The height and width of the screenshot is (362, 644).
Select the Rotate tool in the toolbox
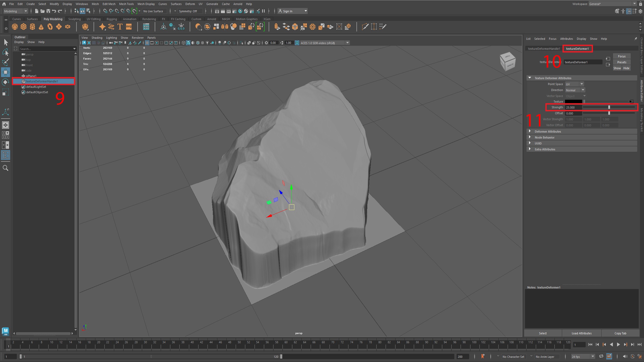pyautogui.click(x=6, y=82)
